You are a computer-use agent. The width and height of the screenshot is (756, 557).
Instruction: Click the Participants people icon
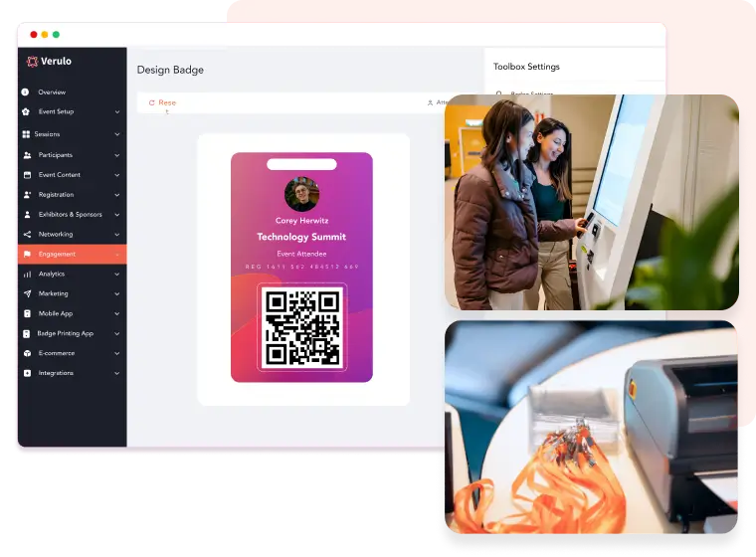pos(27,155)
